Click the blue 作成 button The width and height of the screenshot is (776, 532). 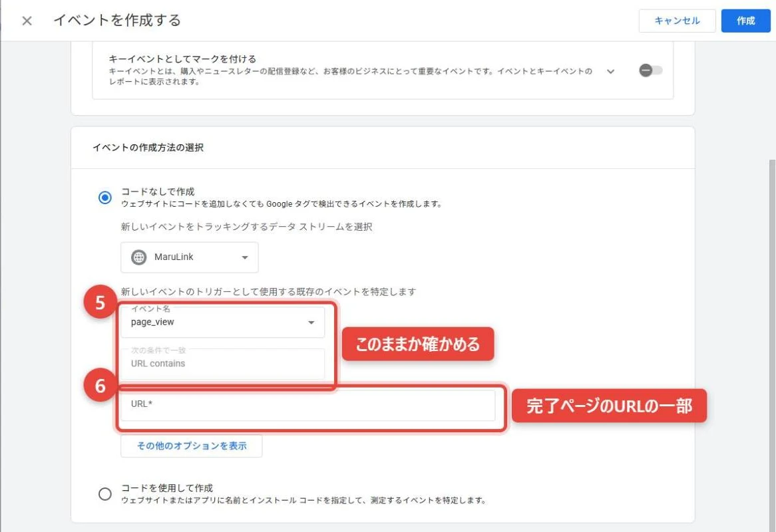coord(745,21)
